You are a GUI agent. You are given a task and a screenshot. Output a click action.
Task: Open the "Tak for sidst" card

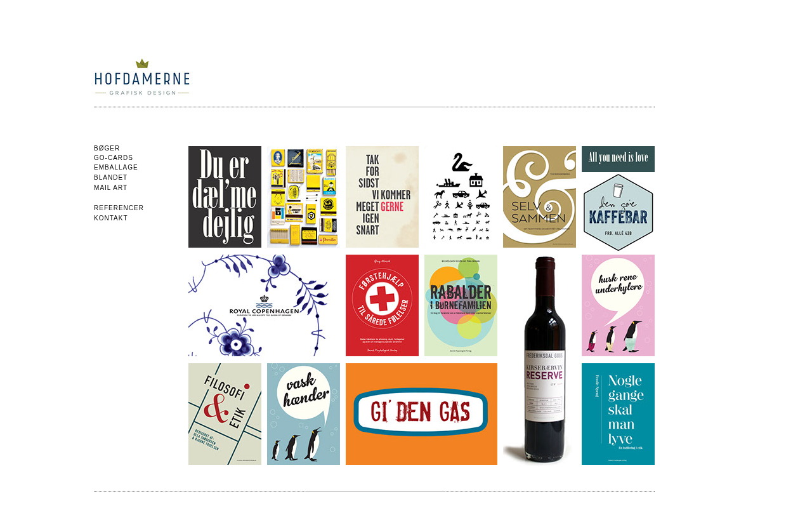point(382,197)
